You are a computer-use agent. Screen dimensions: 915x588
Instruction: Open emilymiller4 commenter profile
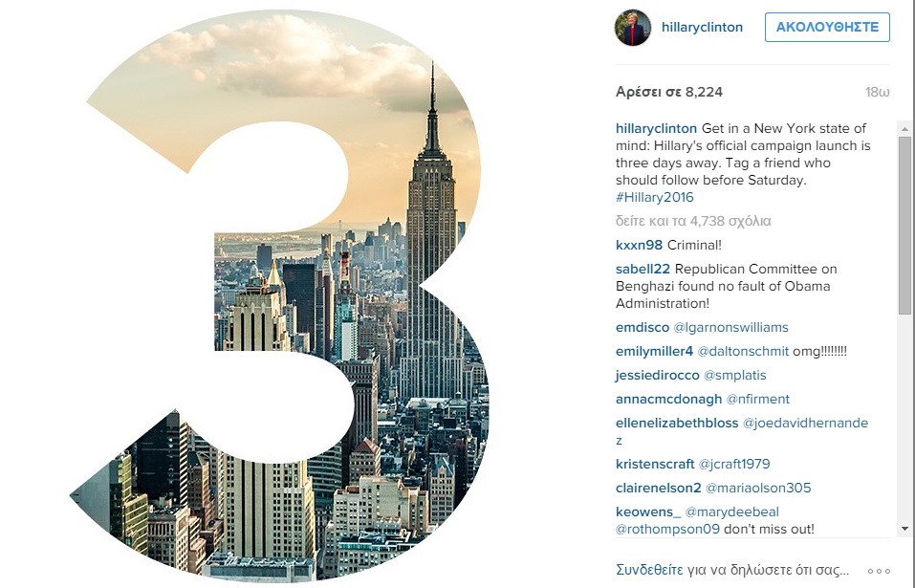(654, 351)
